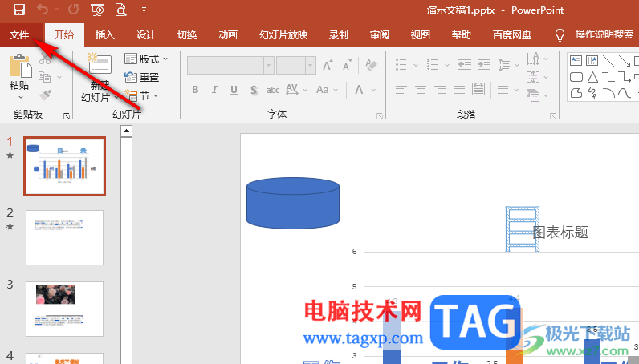Click Decrease Font Size icon
The image size is (639, 364).
(348, 65)
